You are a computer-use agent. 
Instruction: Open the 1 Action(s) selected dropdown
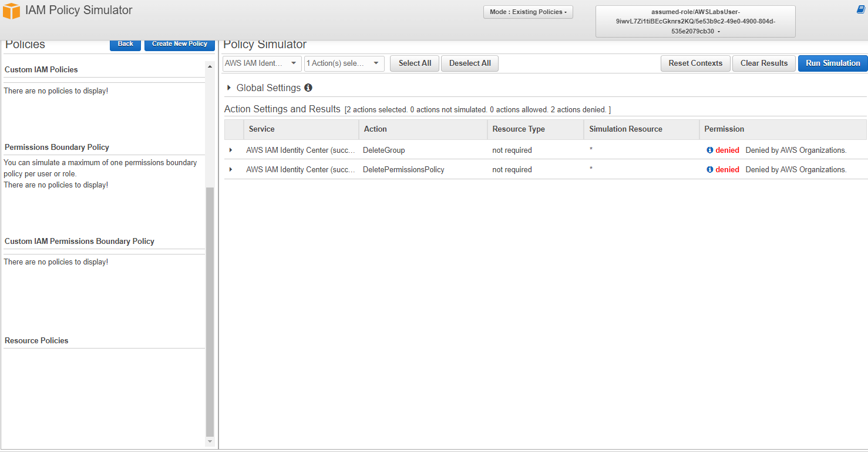344,63
